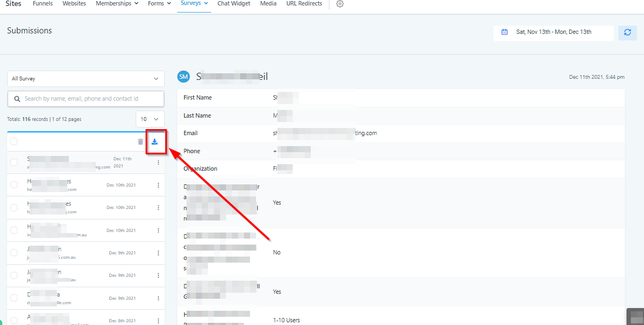
Task: Focus the search by name, email, phone field
Action: [86, 98]
